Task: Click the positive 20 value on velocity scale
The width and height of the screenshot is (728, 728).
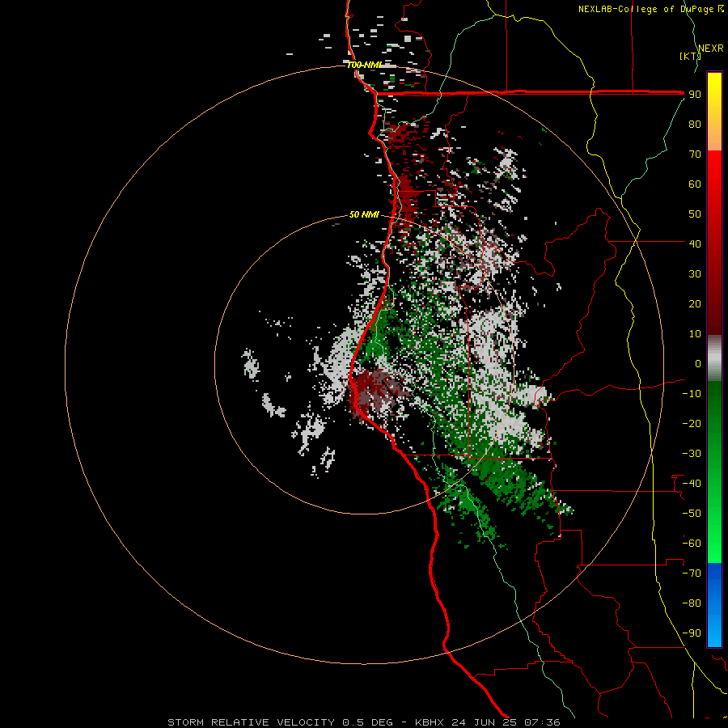Action: tap(695, 303)
